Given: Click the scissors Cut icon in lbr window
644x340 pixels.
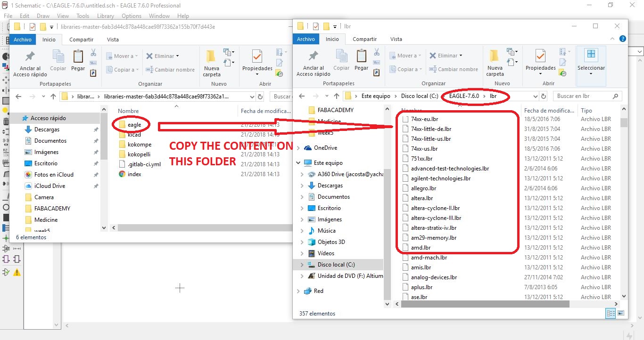Looking at the screenshot, I should (x=377, y=52).
